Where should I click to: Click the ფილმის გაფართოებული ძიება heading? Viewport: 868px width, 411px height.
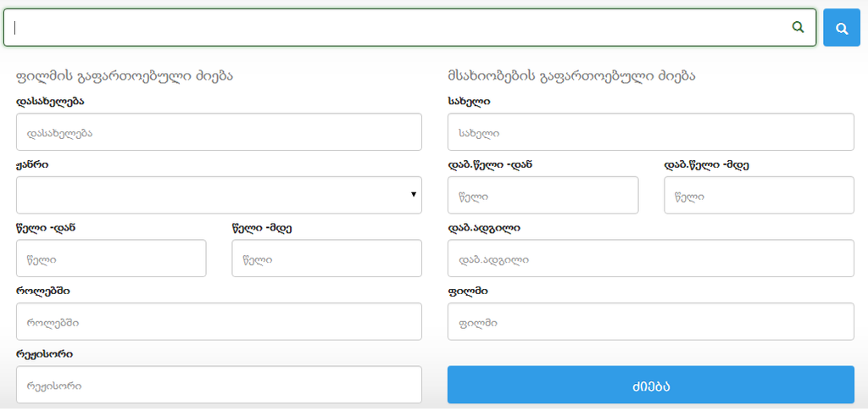tap(125, 76)
